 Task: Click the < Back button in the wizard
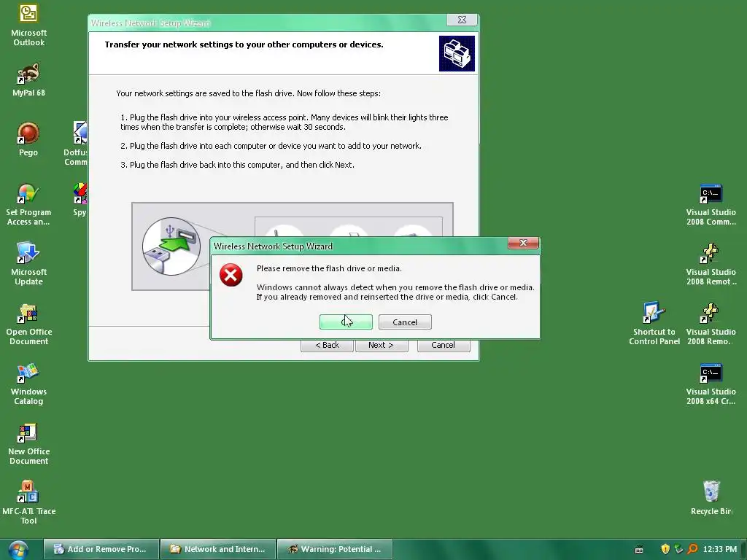pos(328,345)
